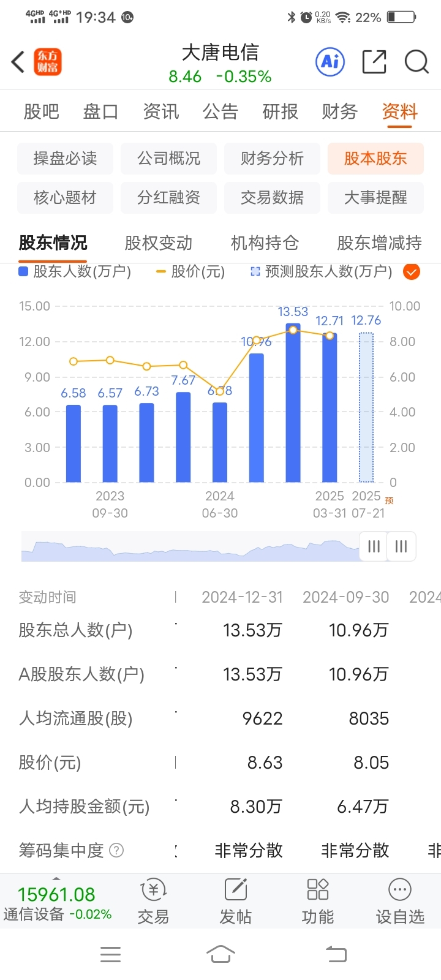Tap the 2024-12-31 column header
This screenshot has width=441, height=980.
pyautogui.click(x=243, y=597)
